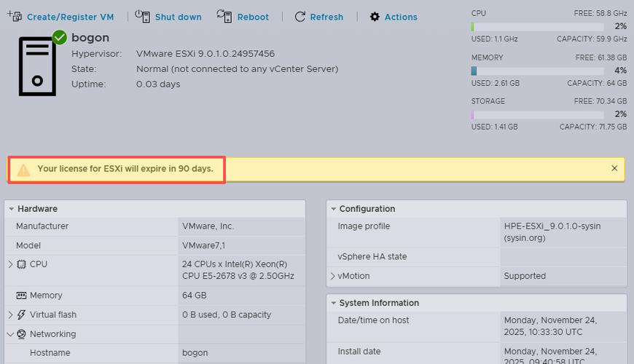The height and width of the screenshot is (364, 634).
Task: Click the Shut down power icon
Action: click(x=142, y=16)
